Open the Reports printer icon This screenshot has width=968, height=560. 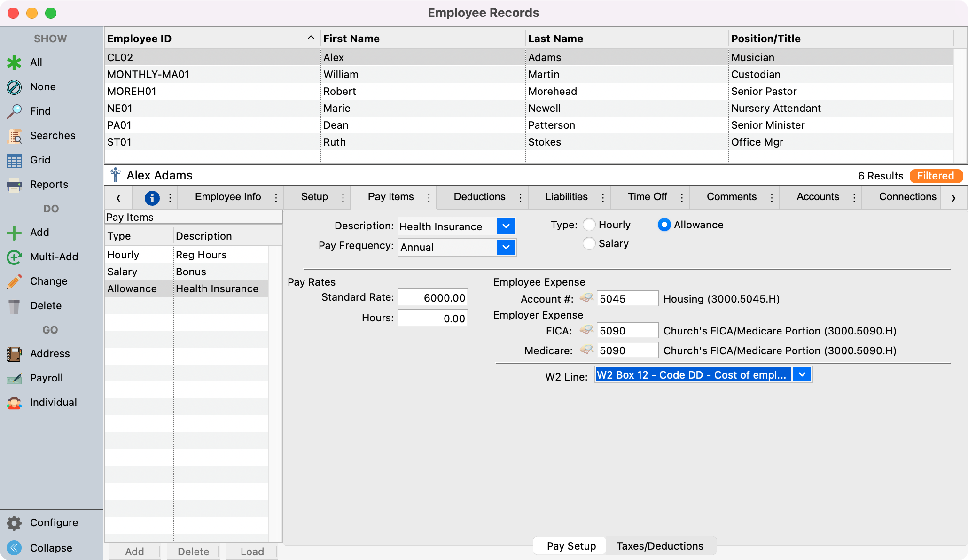pos(14,185)
